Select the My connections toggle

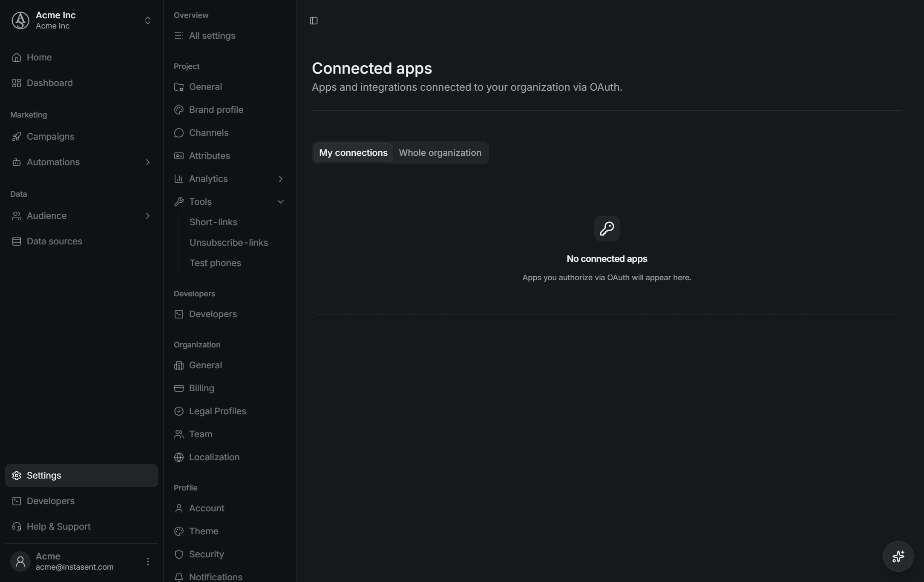[x=353, y=153]
